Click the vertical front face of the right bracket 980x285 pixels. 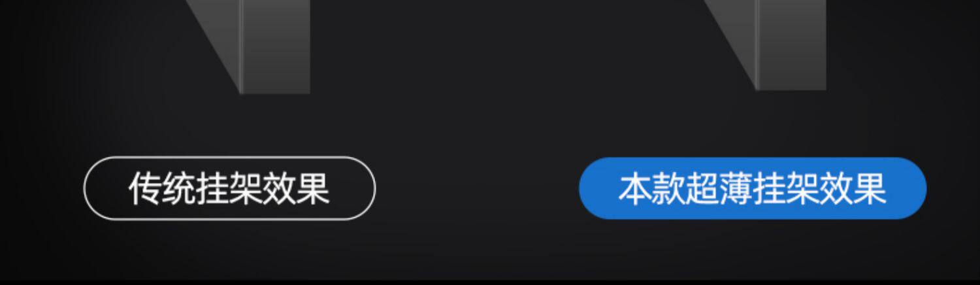coord(792,44)
